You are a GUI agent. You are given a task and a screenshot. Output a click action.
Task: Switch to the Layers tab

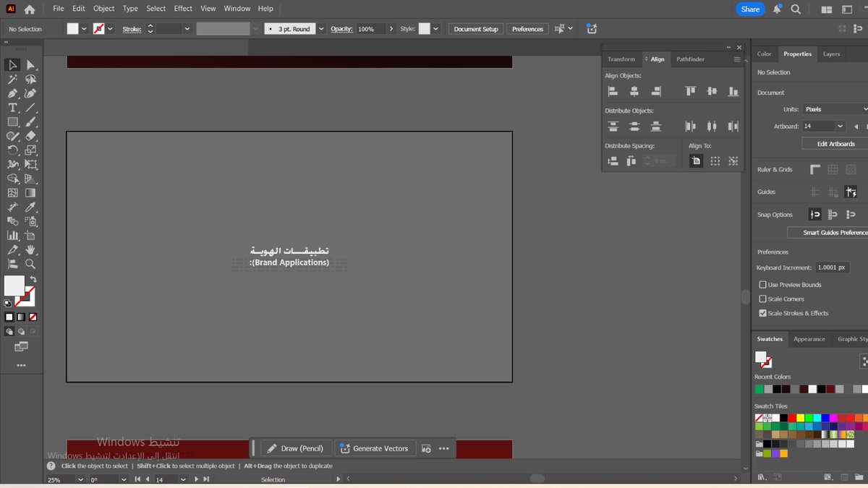[831, 54]
